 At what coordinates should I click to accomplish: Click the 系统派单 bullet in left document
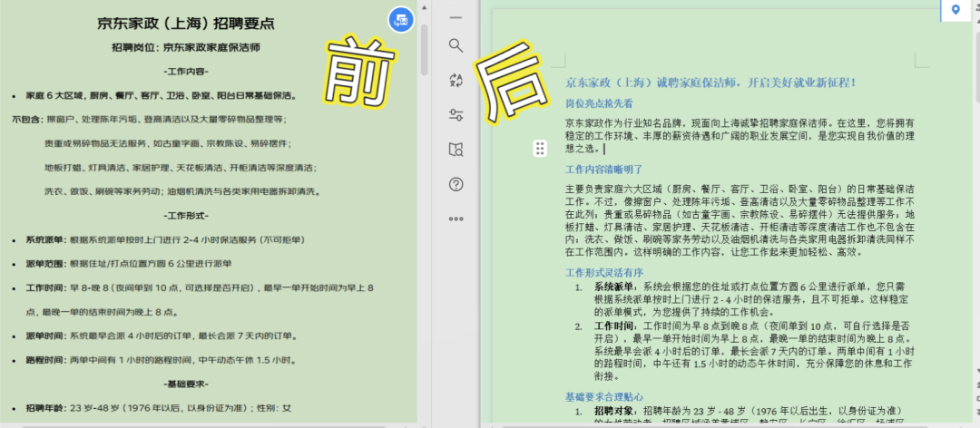165,240
